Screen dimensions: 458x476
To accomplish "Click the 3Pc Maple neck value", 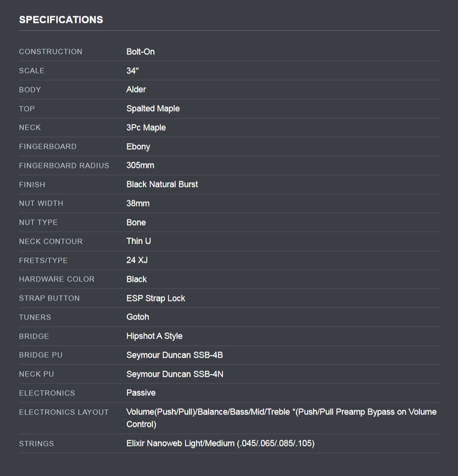I will tap(146, 128).
